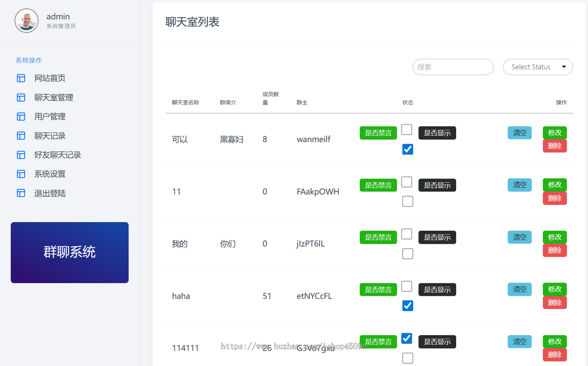The height and width of the screenshot is (366, 588).
Task: Click 成员数量 column header
Action: (x=270, y=98)
